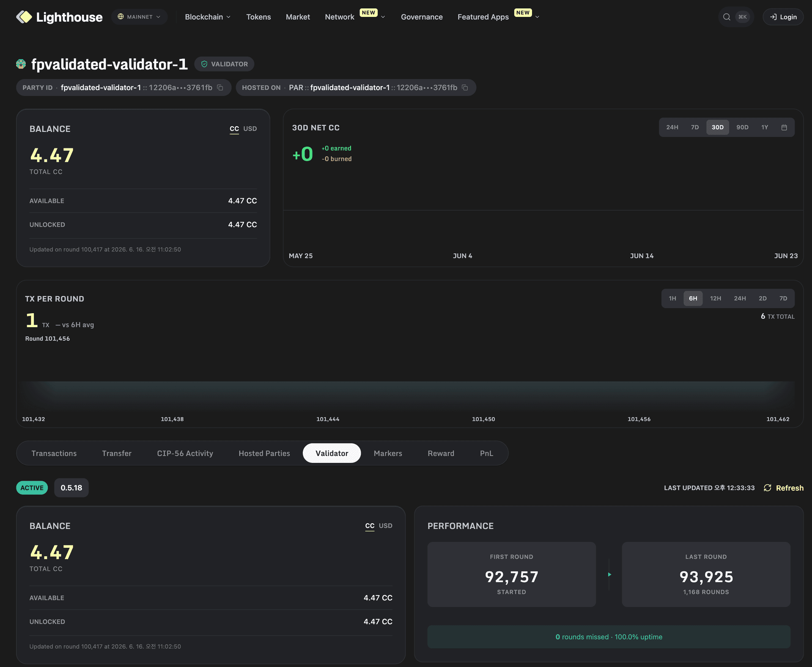812x667 pixels.
Task: Open Featured Apps menu item
Action: click(483, 17)
